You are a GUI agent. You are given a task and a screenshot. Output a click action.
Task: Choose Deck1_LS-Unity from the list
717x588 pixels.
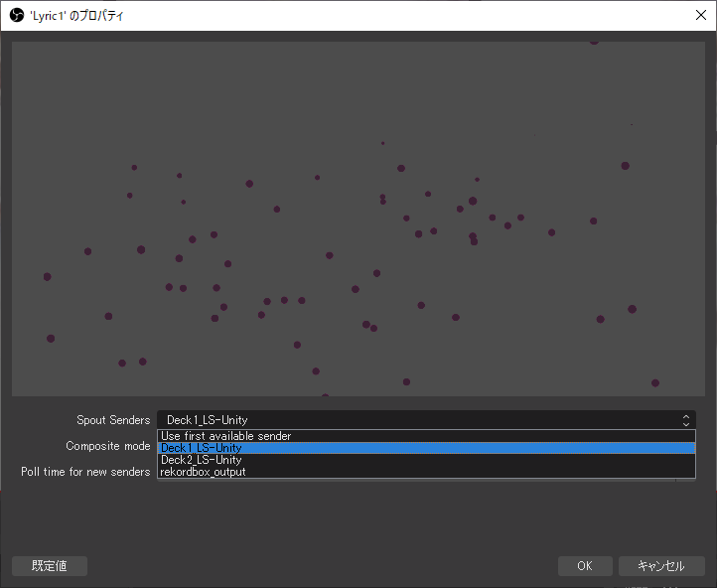426,448
